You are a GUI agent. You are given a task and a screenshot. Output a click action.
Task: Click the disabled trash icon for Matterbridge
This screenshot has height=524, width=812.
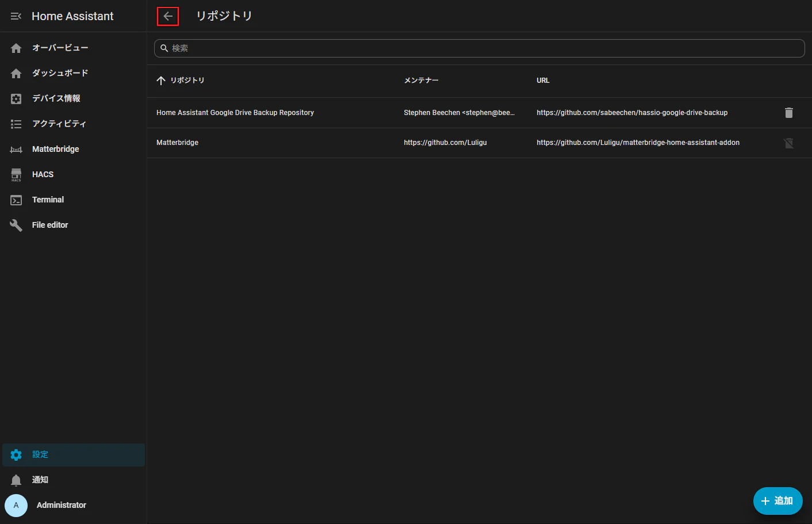(789, 143)
